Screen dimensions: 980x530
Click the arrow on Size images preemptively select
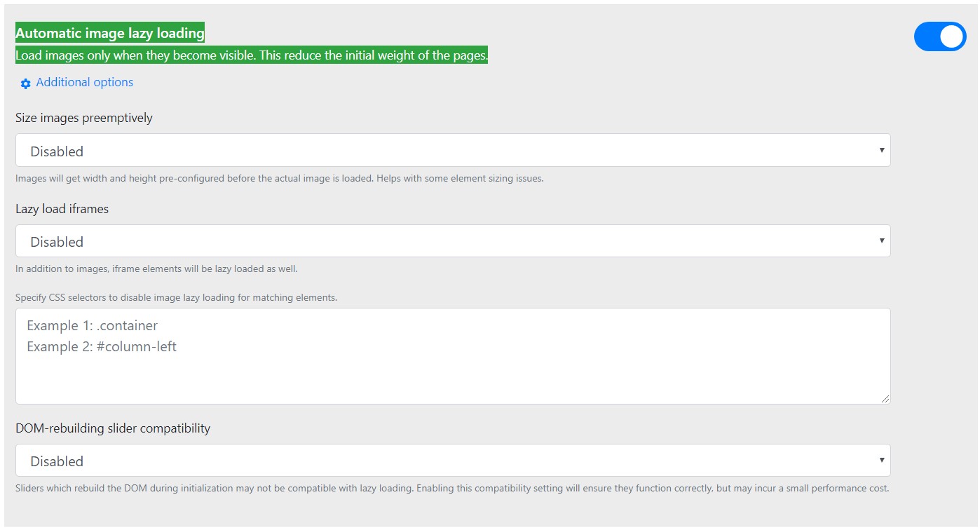click(x=881, y=151)
